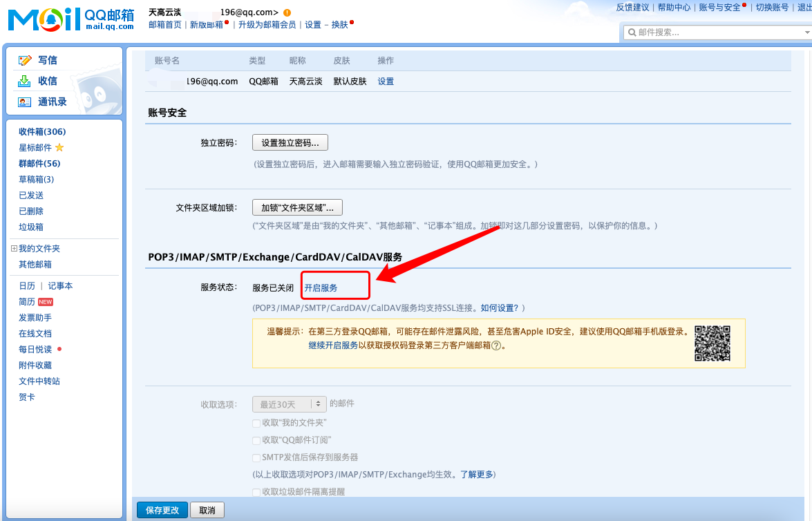The image size is (812, 521).
Task: Toggle SMTP发信后保存到服务器 checkbox
Action: [x=256, y=458]
